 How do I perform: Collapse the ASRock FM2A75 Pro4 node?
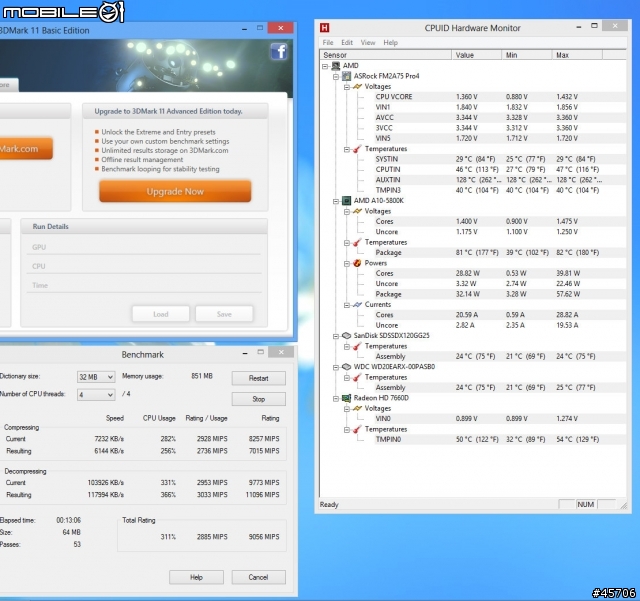tap(336, 76)
